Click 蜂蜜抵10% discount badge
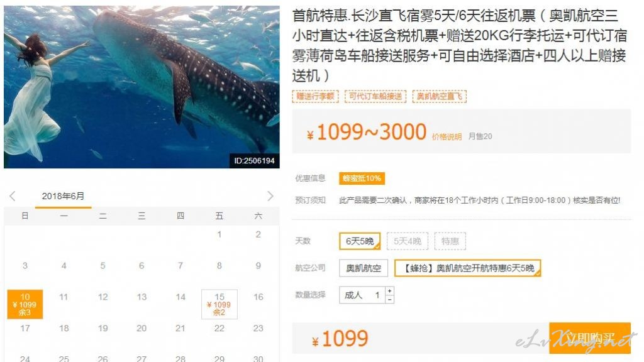The image size is (644, 362). pos(362,178)
